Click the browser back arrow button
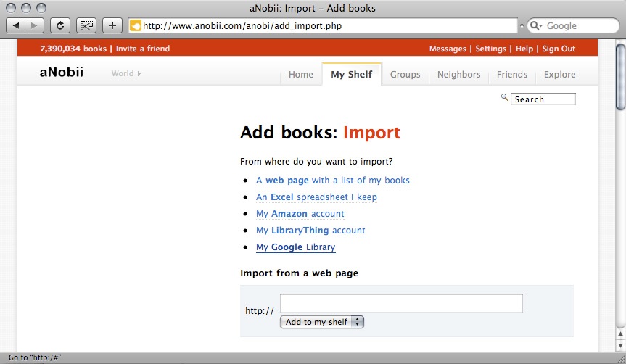 [x=16, y=25]
